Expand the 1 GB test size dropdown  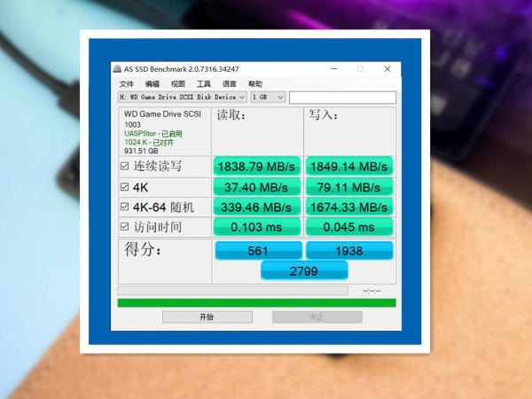[x=268, y=98]
